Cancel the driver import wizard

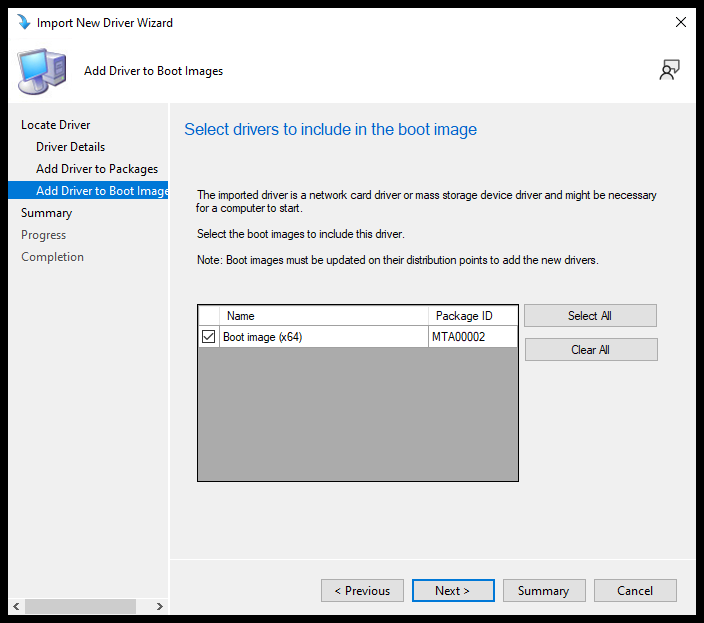(x=635, y=591)
